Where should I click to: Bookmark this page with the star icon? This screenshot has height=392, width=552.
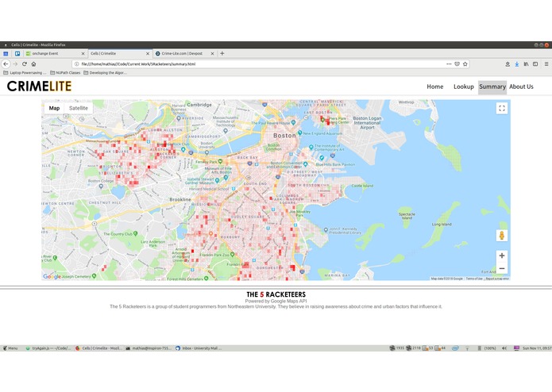(x=465, y=64)
